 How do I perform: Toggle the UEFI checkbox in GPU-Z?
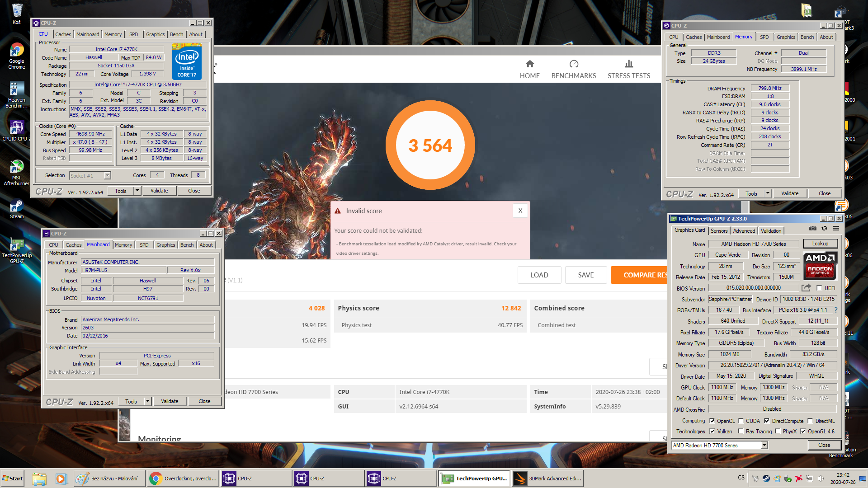(x=819, y=288)
